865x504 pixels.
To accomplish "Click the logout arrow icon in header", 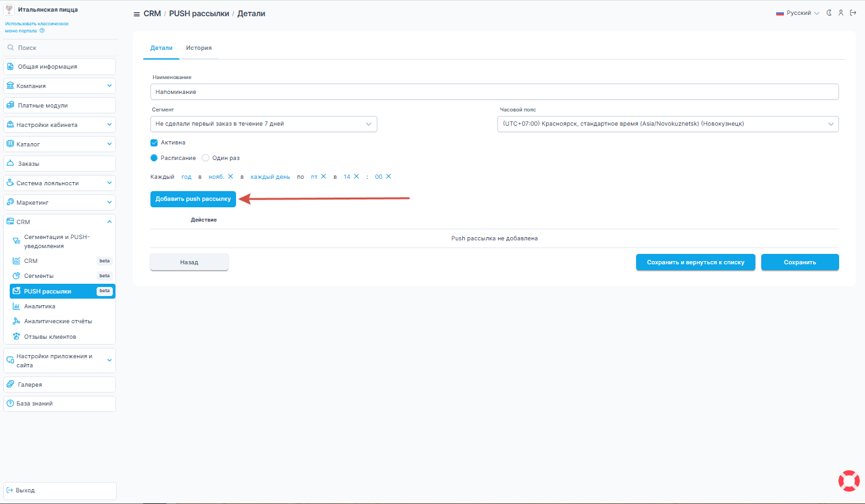I will pos(852,13).
